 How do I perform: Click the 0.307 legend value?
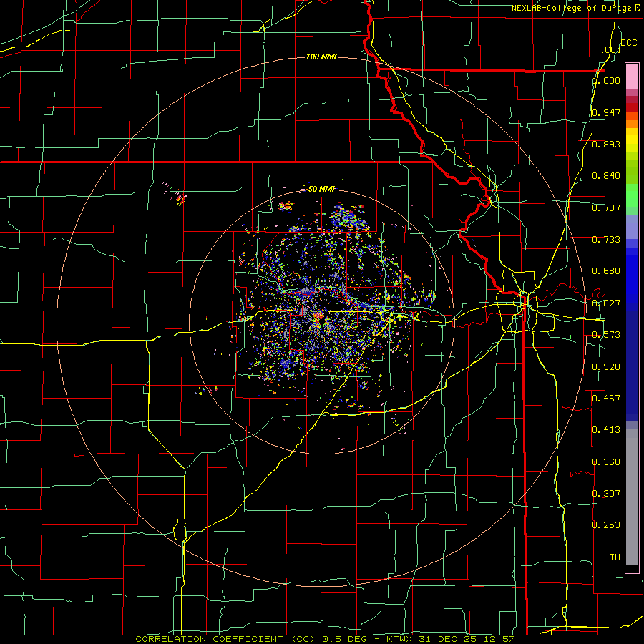[606, 493]
